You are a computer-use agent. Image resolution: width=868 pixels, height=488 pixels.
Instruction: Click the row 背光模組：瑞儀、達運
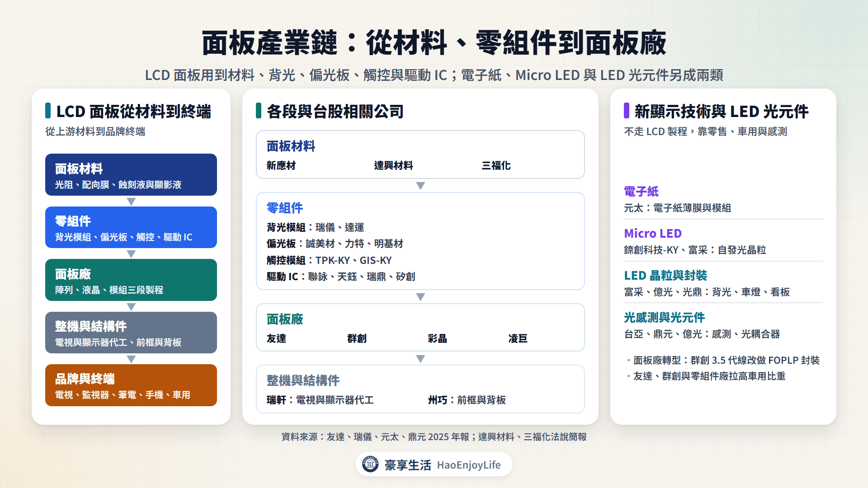(315, 227)
